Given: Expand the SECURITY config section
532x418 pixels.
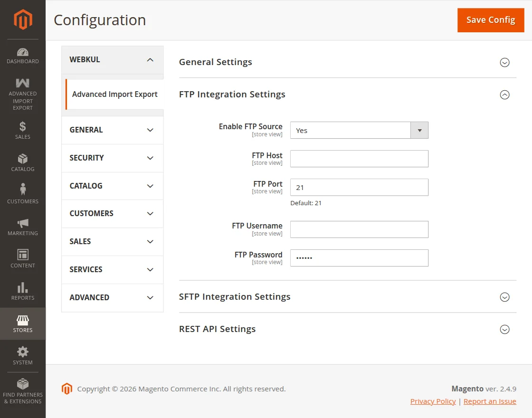Looking at the screenshot, I should [x=113, y=158].
